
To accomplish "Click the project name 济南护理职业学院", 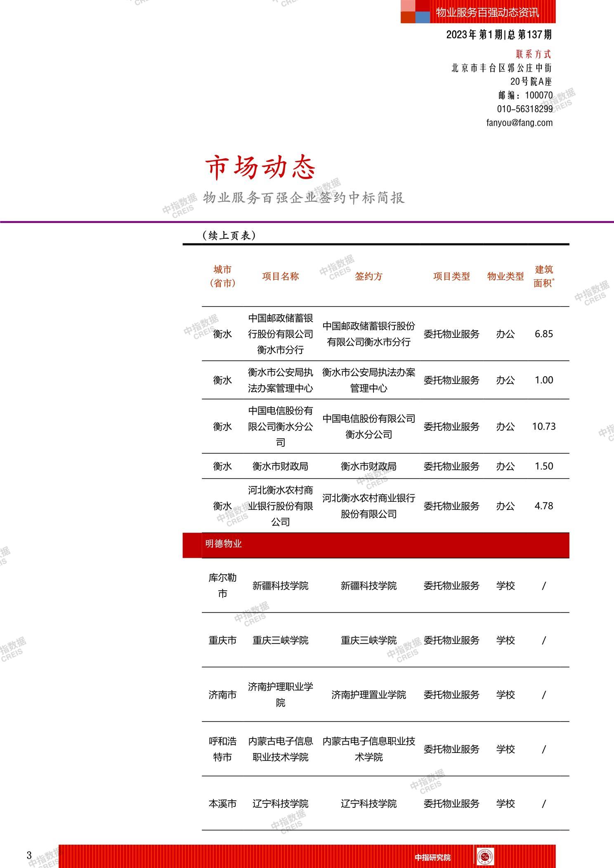I will [x=281, y=695].
